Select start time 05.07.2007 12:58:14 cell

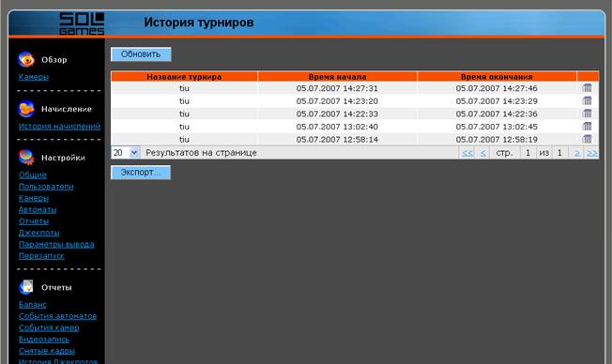337,139
